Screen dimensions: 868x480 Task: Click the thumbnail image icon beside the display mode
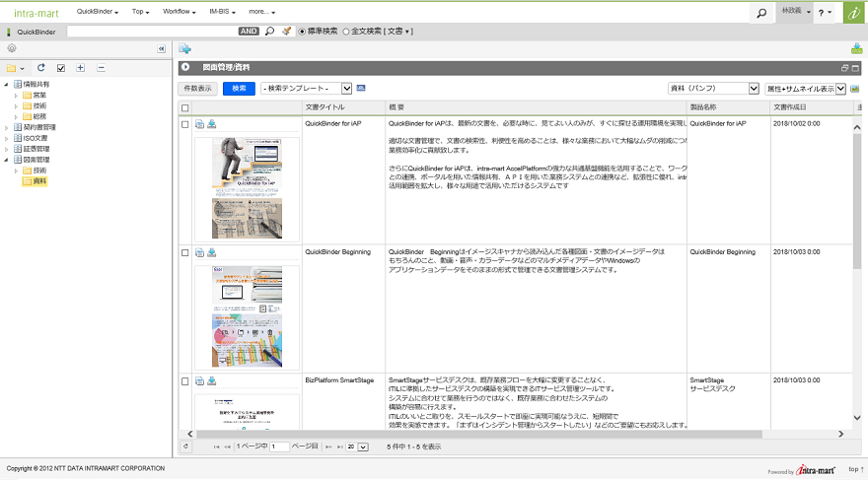[x=855, y=89]
